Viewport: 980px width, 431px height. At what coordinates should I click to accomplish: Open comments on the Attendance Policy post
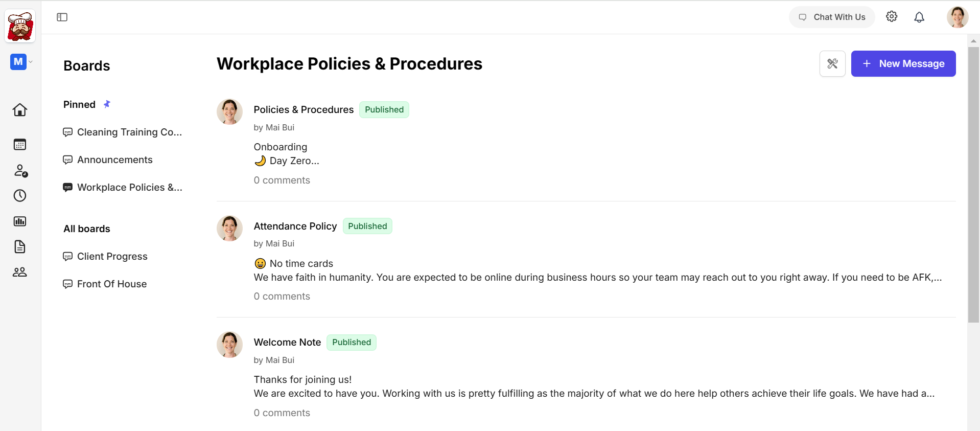[x=282, y=296]
